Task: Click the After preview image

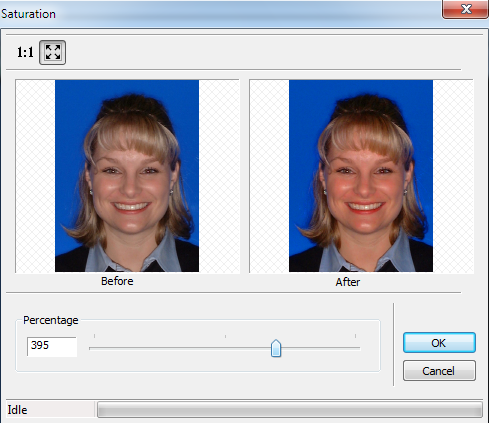Action: tap(361, 176)
